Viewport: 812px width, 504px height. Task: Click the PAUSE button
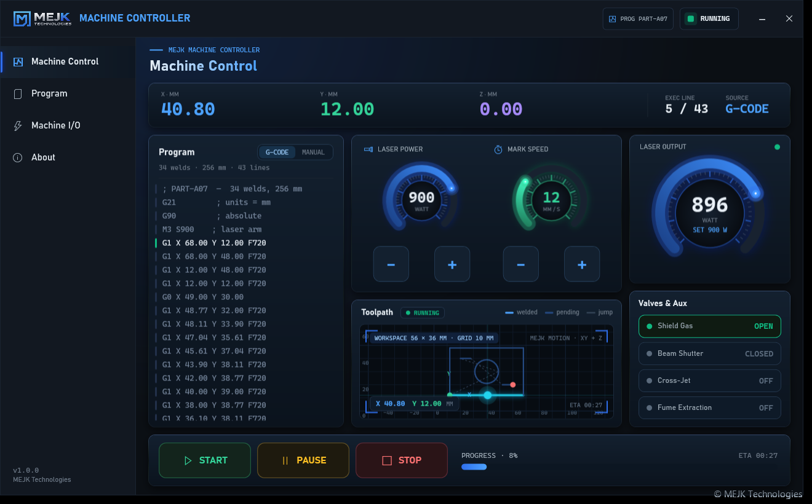tap(303, 460)
